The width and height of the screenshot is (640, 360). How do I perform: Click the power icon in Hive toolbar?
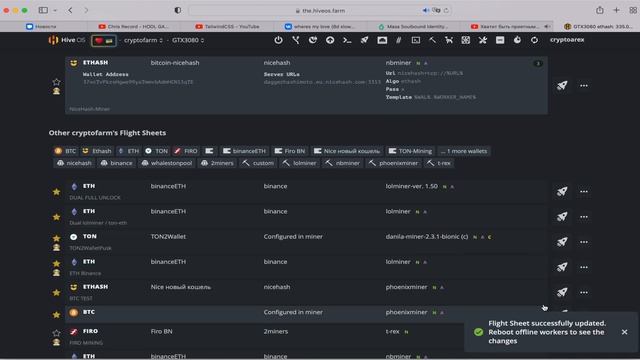pos(278,40)
